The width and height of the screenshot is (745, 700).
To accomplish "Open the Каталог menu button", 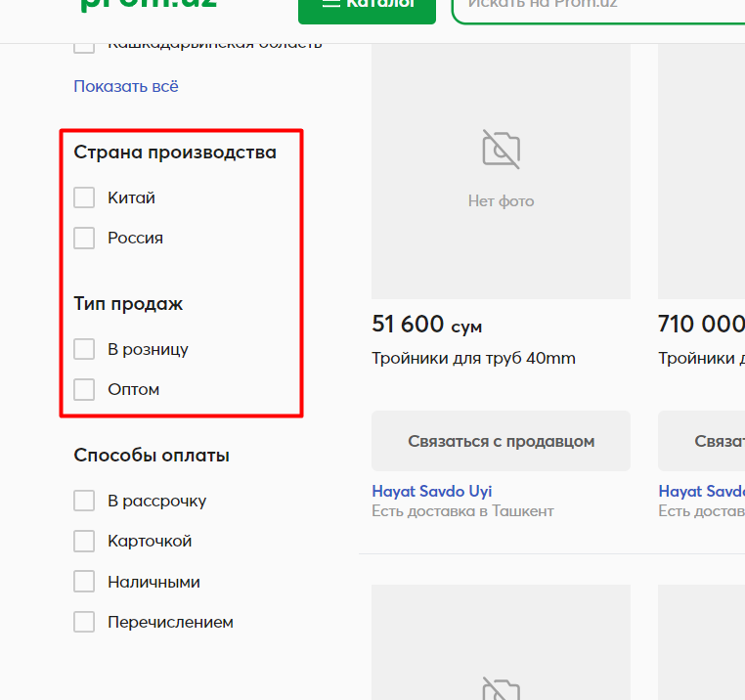I will point(367,10).
